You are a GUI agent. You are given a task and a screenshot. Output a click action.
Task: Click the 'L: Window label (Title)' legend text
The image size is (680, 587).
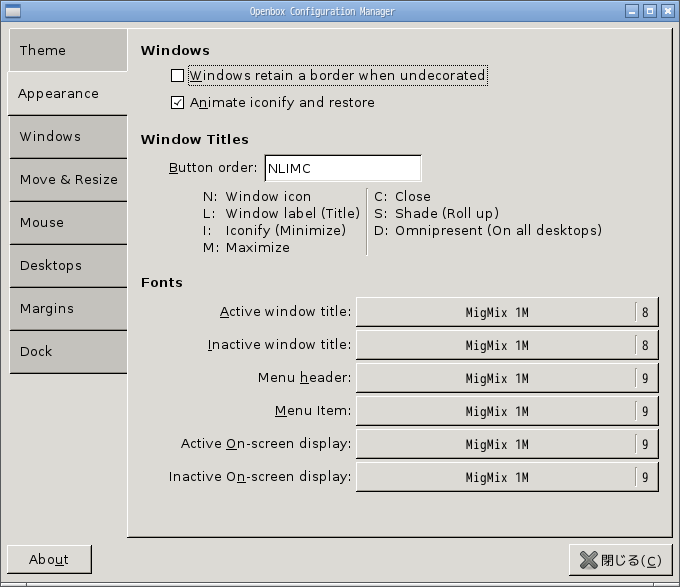pyautogui.click(x=281, y=213)
